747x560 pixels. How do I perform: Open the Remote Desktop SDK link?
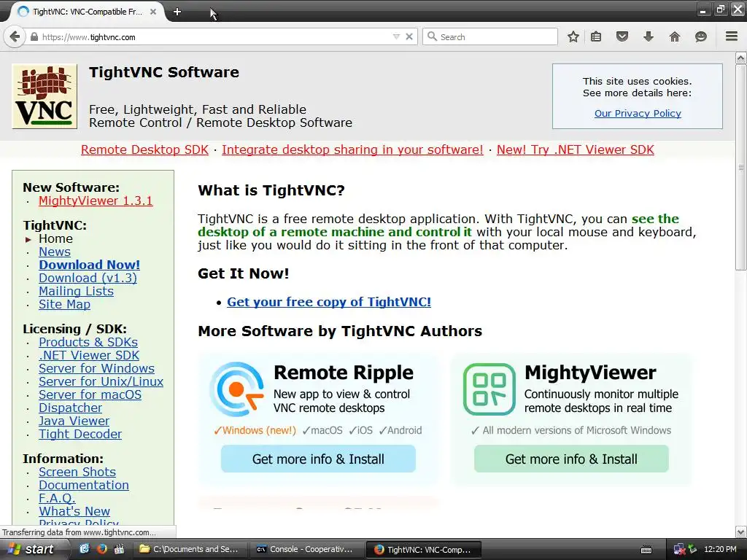tap(145, 149)
